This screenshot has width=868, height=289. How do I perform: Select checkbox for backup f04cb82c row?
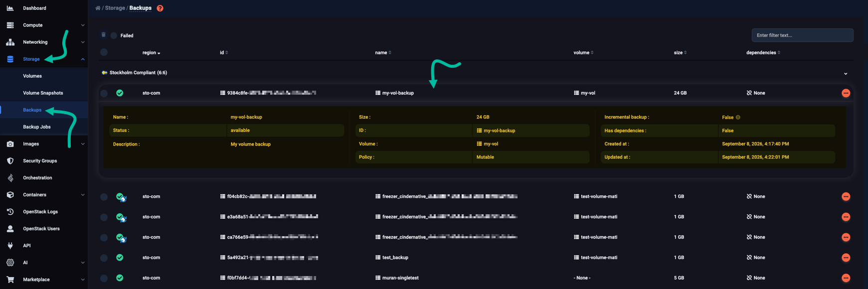pos(104,197)
